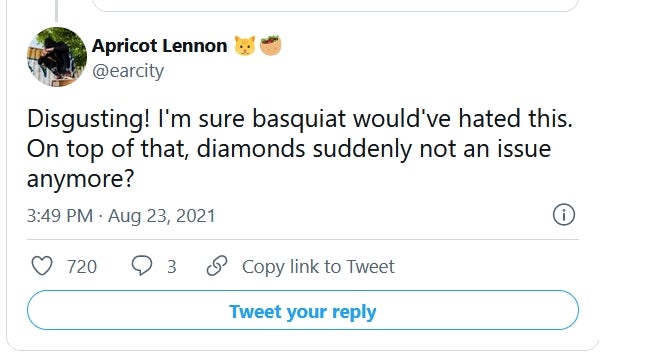Image resolution: width=655 pixels, height=363 pixels.
Task: Open the 3:49 PM timestamp
Action: [x=60, y=216]
